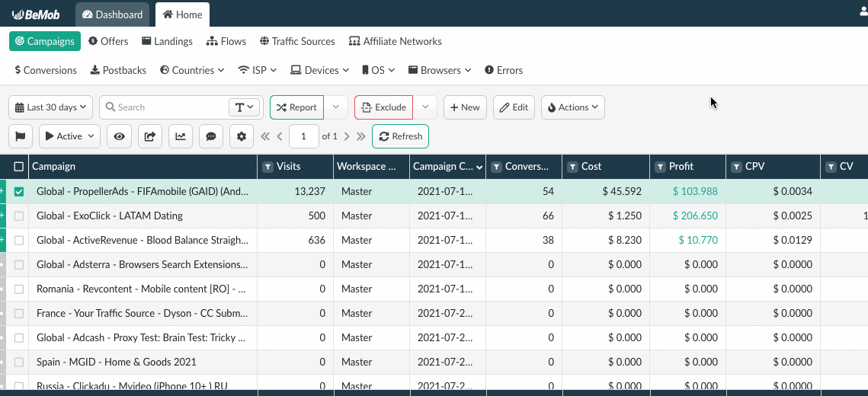The height and width of the screenshot is (396, 868).
Task: Check the ExoClick LATAM Dating checkbox
Action: coord(19,216)
